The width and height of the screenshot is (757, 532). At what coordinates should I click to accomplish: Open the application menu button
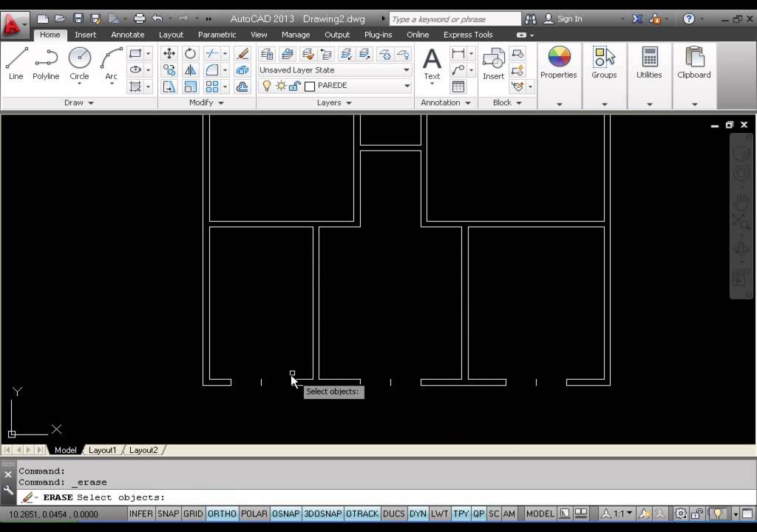coord(15,24)
